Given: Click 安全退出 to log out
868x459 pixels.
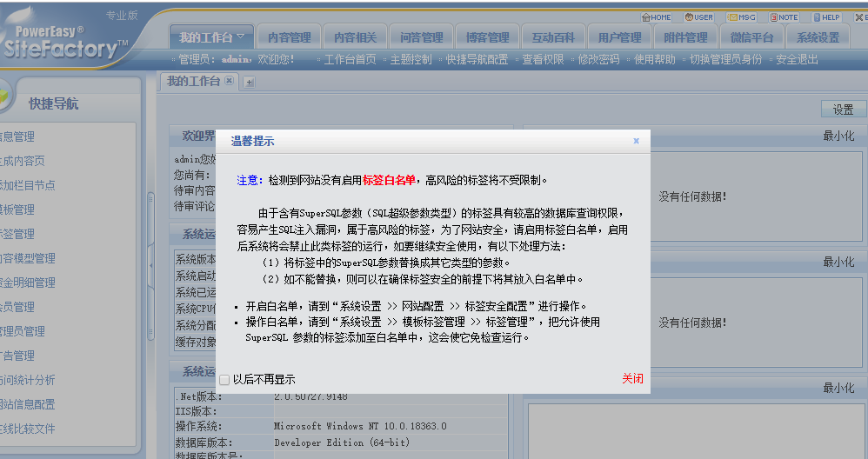Looking at the screenshot, I should tap(797, 59).
